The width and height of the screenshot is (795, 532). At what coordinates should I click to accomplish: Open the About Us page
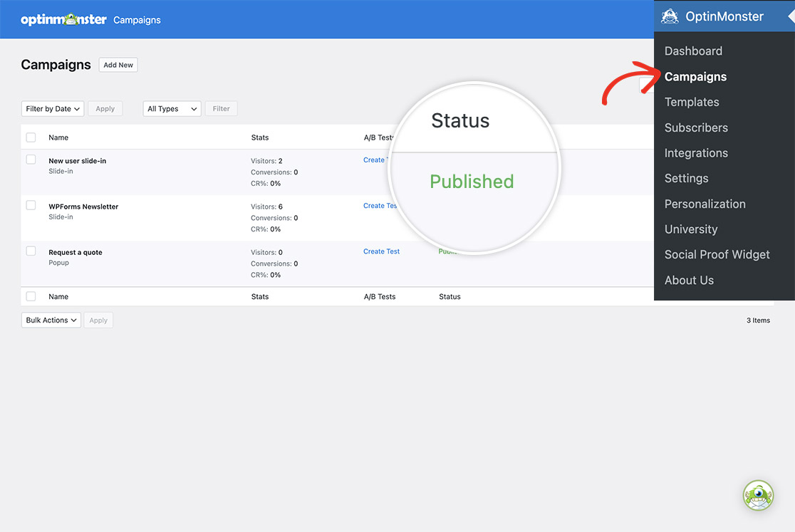pyautogui.click(x=689, y=280)
